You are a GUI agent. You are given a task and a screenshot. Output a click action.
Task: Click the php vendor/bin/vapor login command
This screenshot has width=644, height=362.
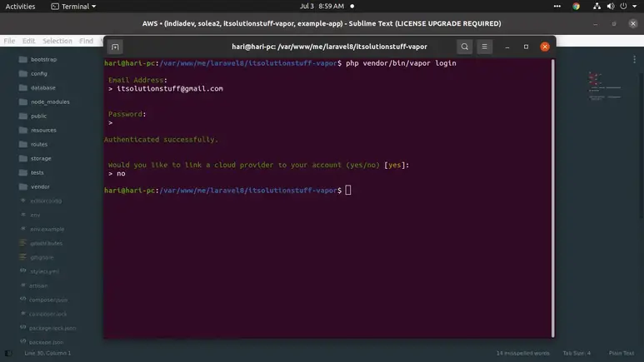[401, 63]
